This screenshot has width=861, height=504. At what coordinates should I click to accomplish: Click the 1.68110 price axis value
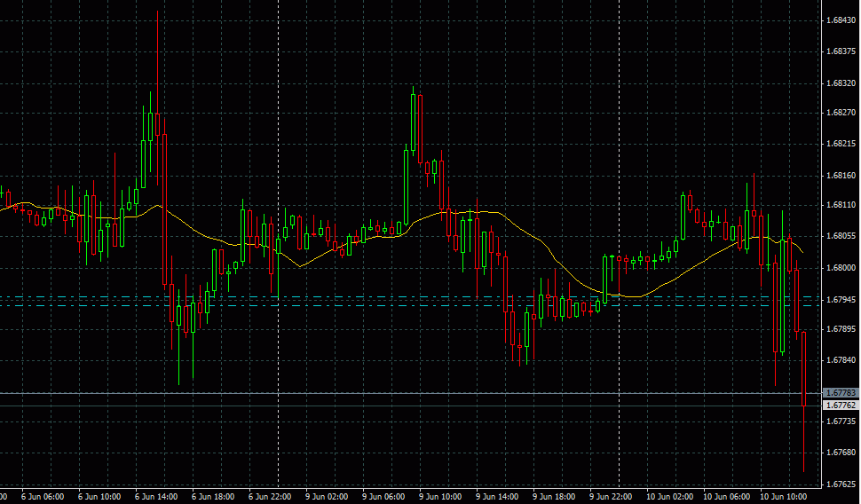(x=841, y=205)
